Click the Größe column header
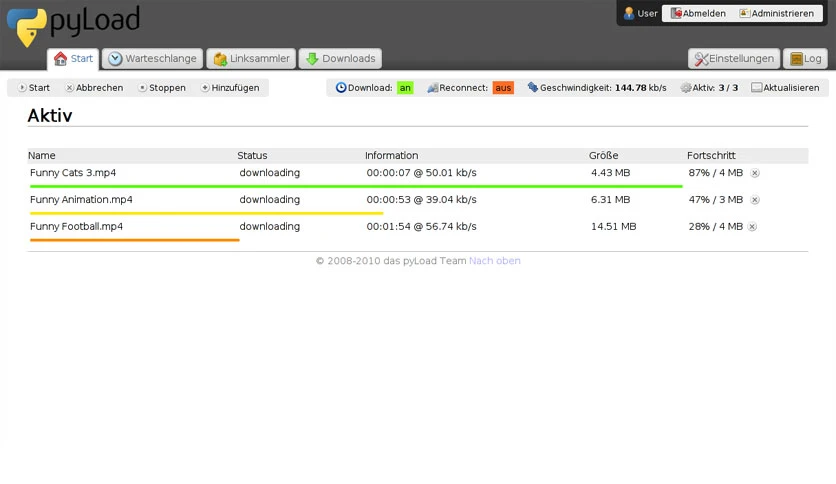Viewport: 836px width, 484px height. [x=604, y=156]
